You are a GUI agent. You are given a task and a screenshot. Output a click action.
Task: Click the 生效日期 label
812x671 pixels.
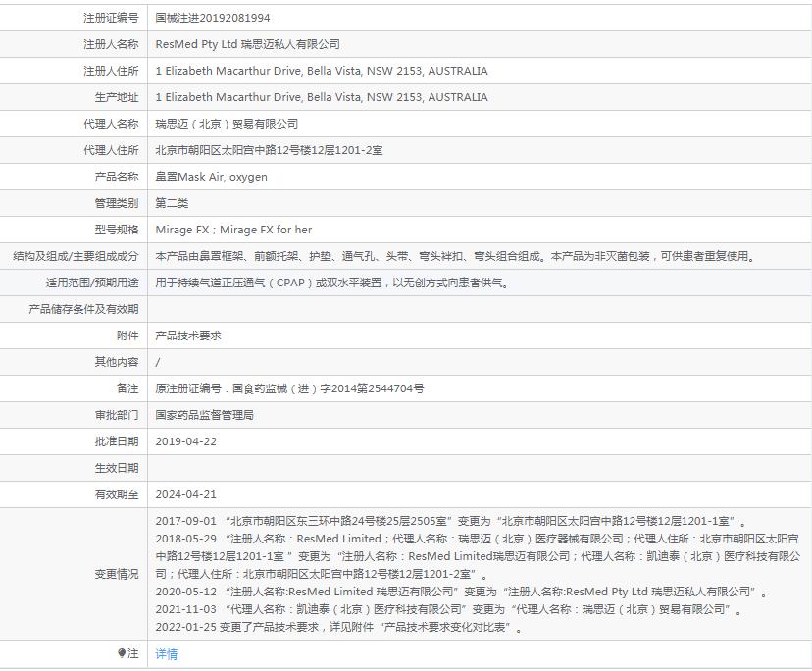(117, 468)
